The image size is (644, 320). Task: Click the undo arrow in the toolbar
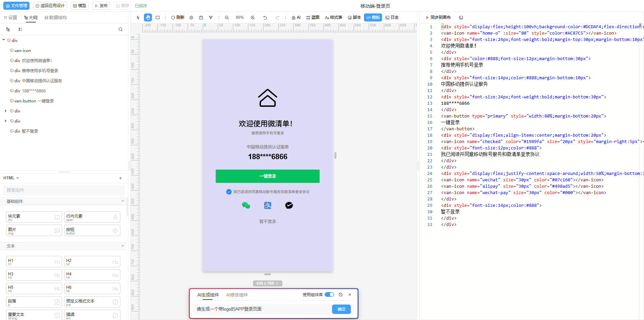point(265,17)
